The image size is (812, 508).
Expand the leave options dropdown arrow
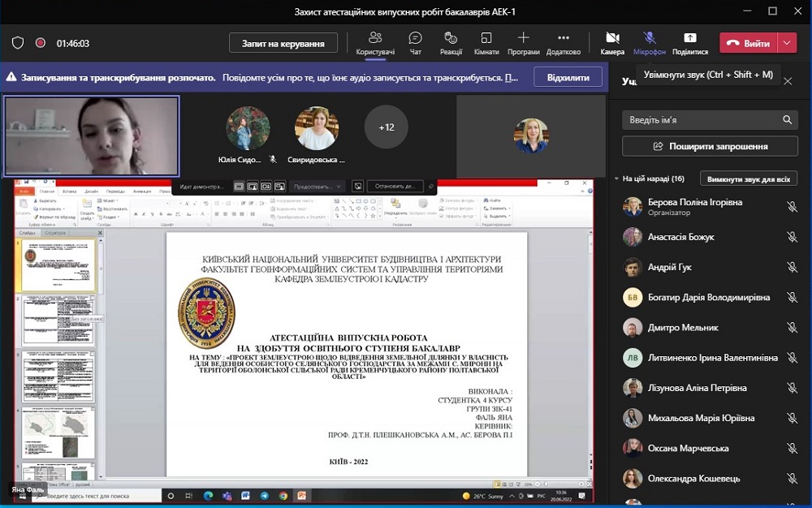pyautogui.click(x=787, y=44)
